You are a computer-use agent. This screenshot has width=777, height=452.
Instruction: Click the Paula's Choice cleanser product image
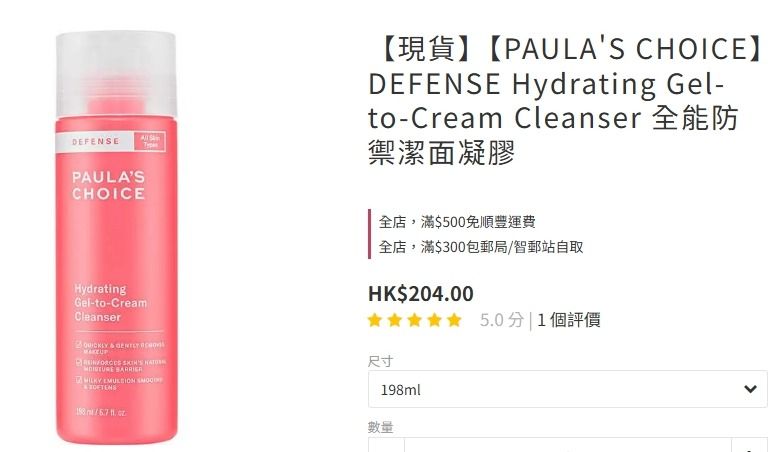(x=116, y=238)
